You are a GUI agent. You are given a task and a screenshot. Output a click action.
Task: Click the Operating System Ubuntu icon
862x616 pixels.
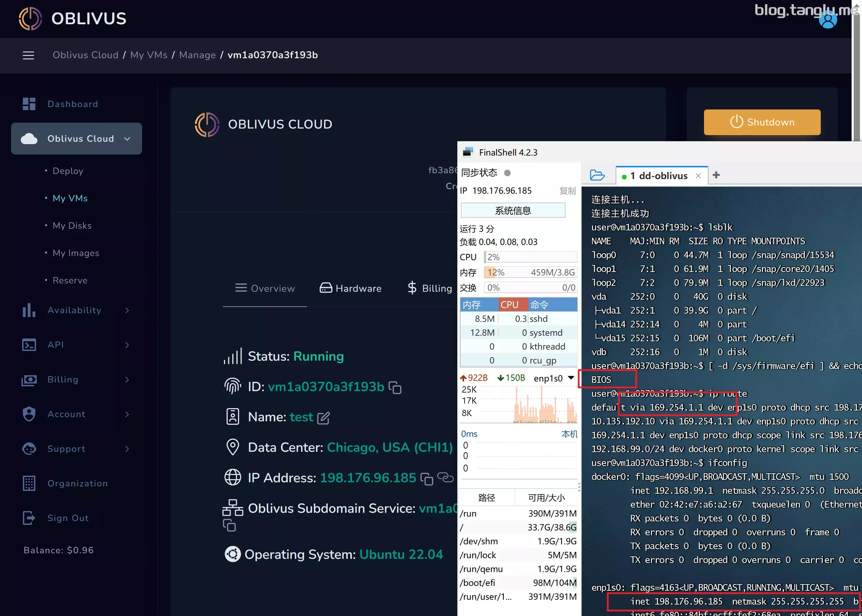click(232, 554)
